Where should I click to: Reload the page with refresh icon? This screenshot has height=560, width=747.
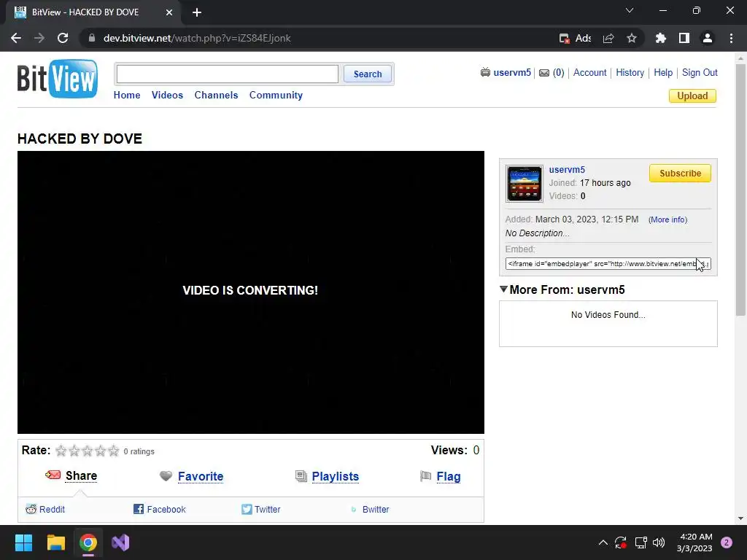click(63, 38)
